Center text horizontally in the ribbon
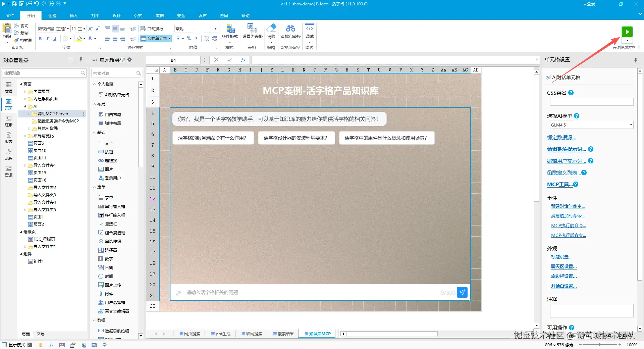 coord(115,39)
